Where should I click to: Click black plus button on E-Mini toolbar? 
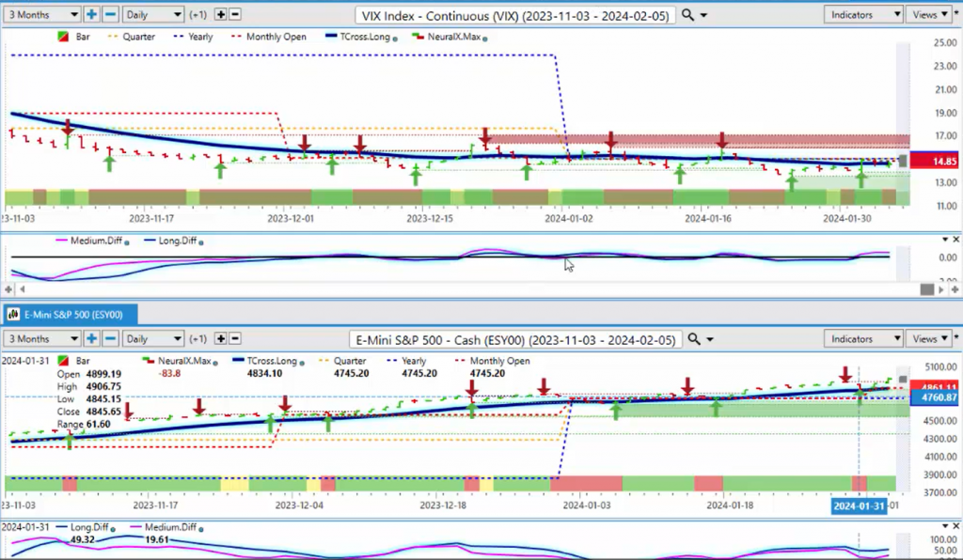220,338
